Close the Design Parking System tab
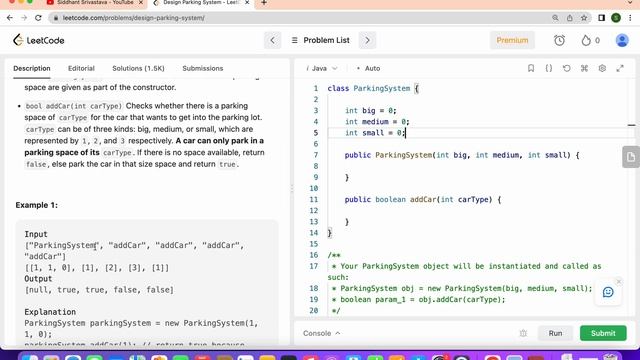The image size is (640, 360). 247,3
